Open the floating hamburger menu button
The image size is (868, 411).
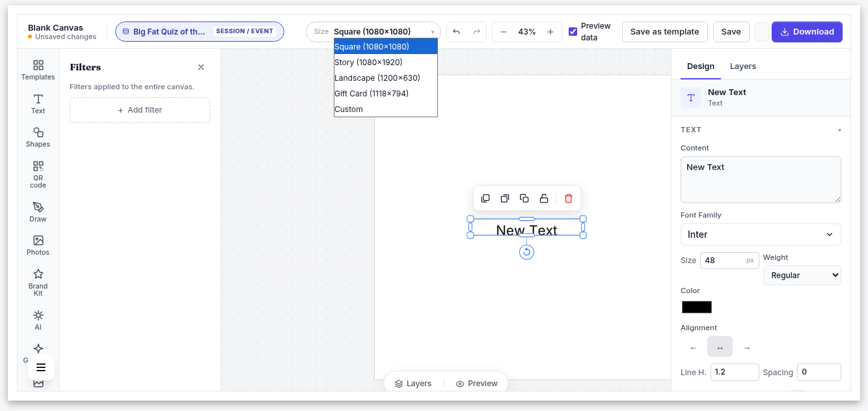[x=41, y=367]
